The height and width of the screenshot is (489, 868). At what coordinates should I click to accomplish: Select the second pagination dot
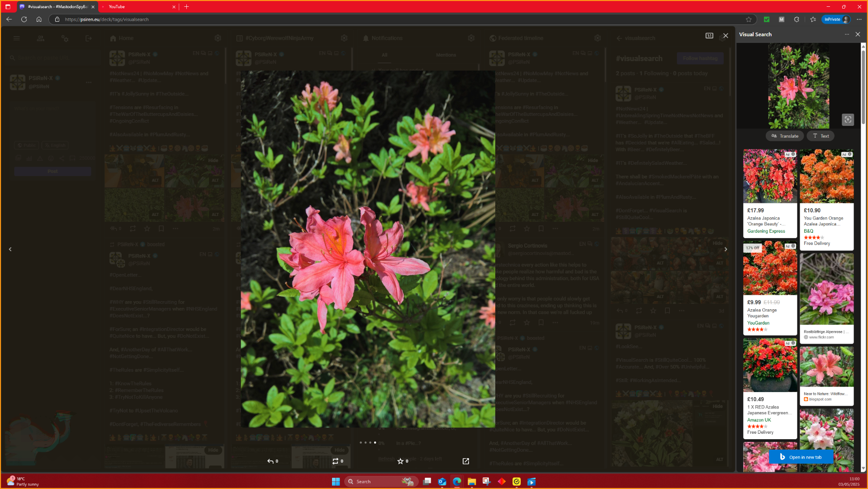coord(365,442)
